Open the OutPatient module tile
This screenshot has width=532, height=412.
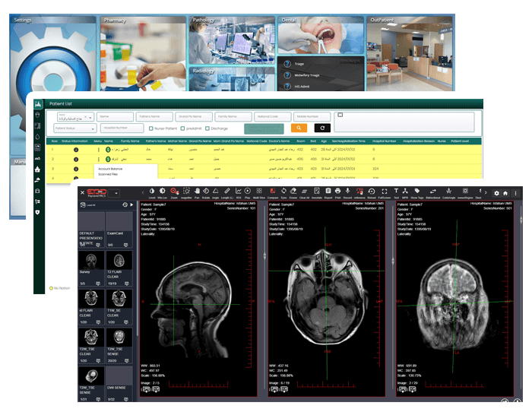pyautogui.click(x=410, y=53)
